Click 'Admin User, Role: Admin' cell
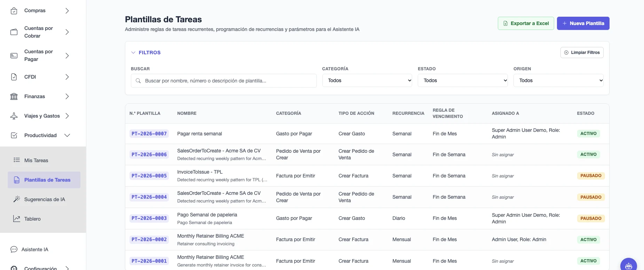 click(x=519, y=239)
